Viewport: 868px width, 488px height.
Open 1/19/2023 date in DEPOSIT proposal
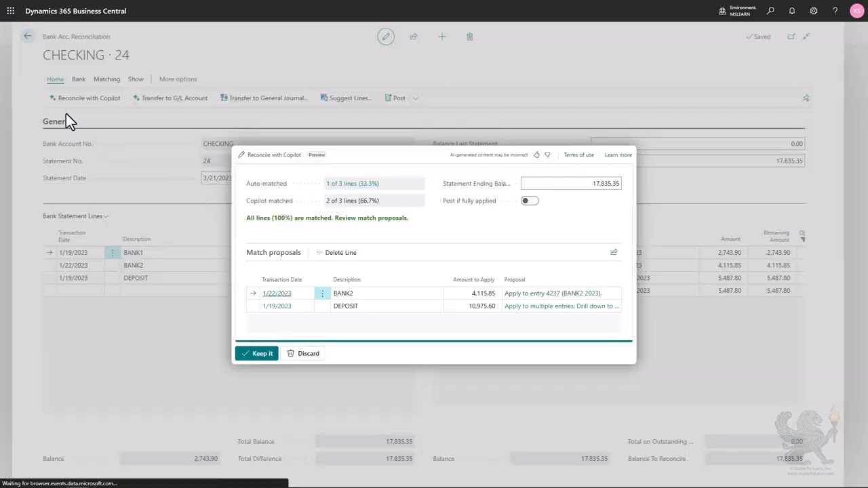(277, 306)
